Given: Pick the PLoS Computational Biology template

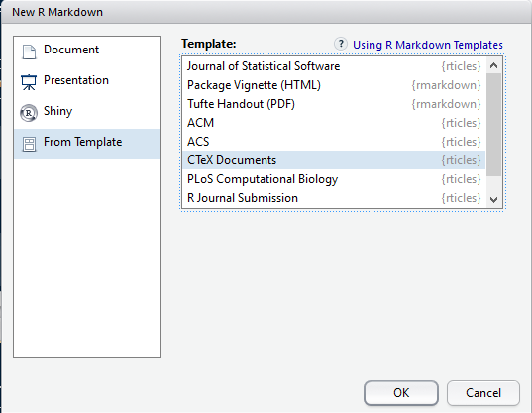Looking at the screenshot, I should click(x=334, y=179).
